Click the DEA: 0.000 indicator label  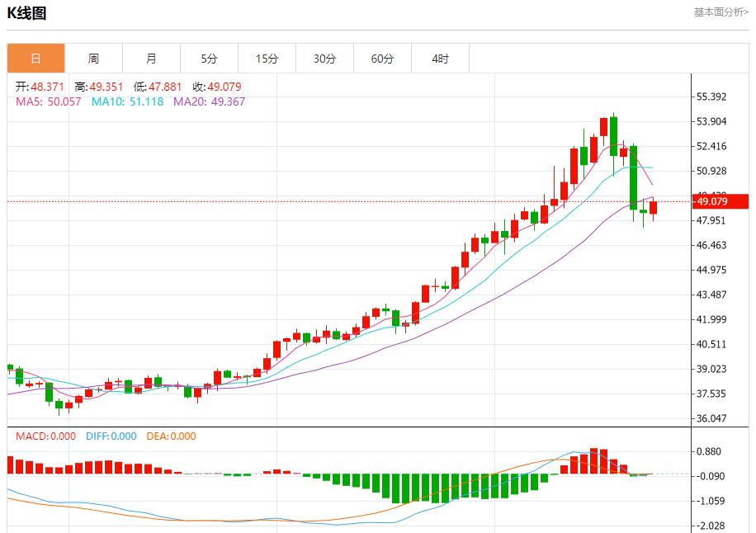pos(171,437)
